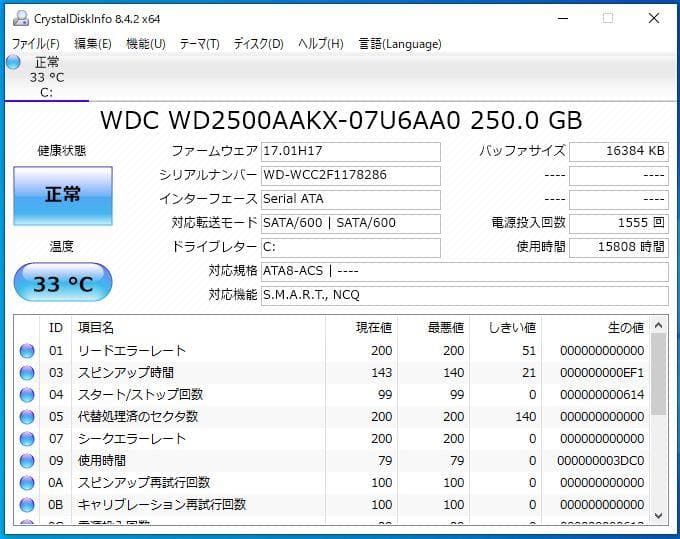Click status orb for row 01 リードエラーレート
The height and width of the screenshot is (539, 680).
click(27, 350)
